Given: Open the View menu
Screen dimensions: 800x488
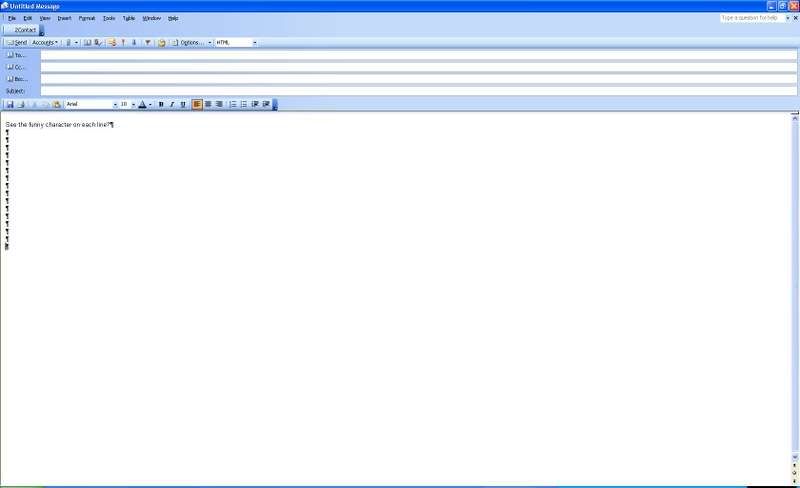Looking at the screenshot, I should coord(45,18).
